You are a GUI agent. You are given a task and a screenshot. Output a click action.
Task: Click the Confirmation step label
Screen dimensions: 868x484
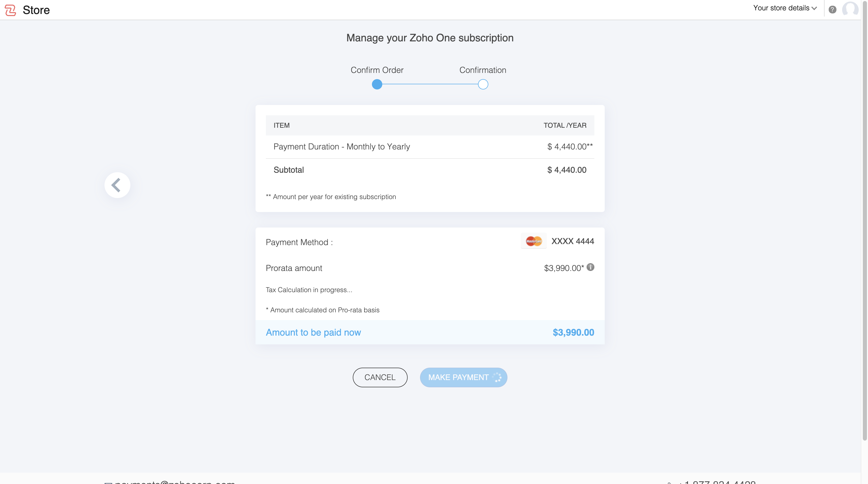(x=483, y=70)
